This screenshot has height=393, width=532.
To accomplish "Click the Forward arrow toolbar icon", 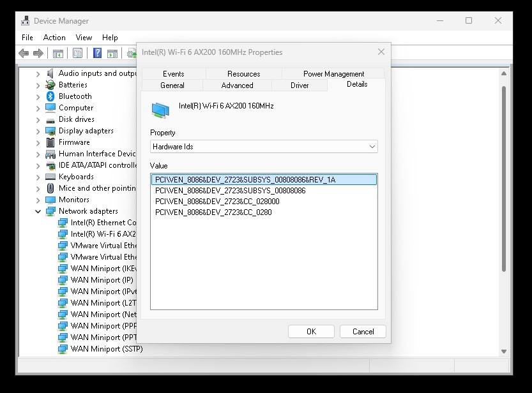I will (38, 53).
